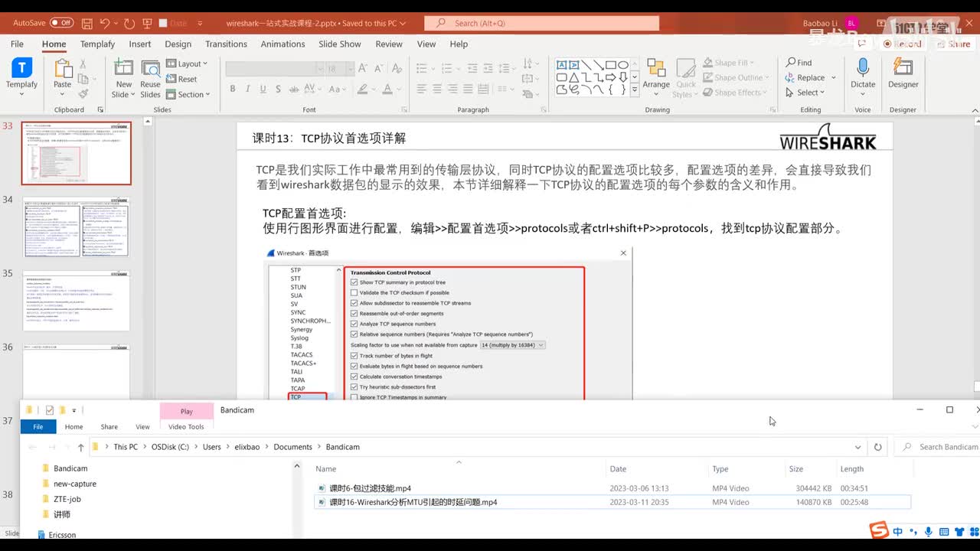Image resolution: width=980 pixels, height=551 pixels.
Task: Select file 课时6-包过滤技能.mp4
Action: click(612, 488)
